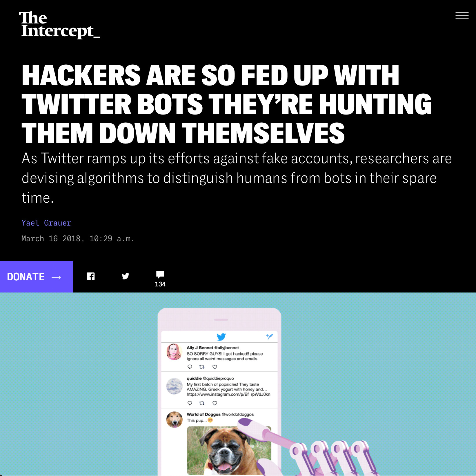Viewport: 476px width, 476px height.
Task: Click Ally J Bennet's avatar
Action: coord(174,352)
